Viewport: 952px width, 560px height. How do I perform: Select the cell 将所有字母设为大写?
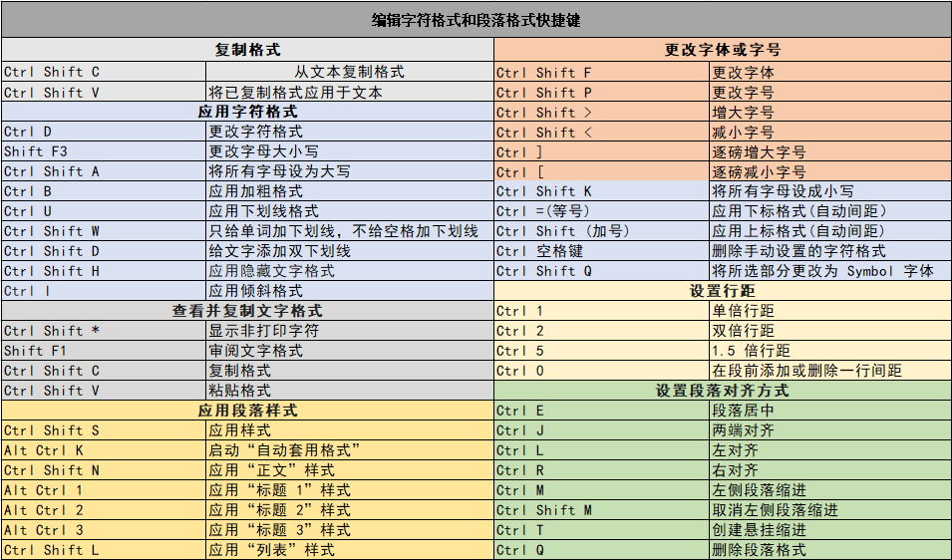point(350,171)
